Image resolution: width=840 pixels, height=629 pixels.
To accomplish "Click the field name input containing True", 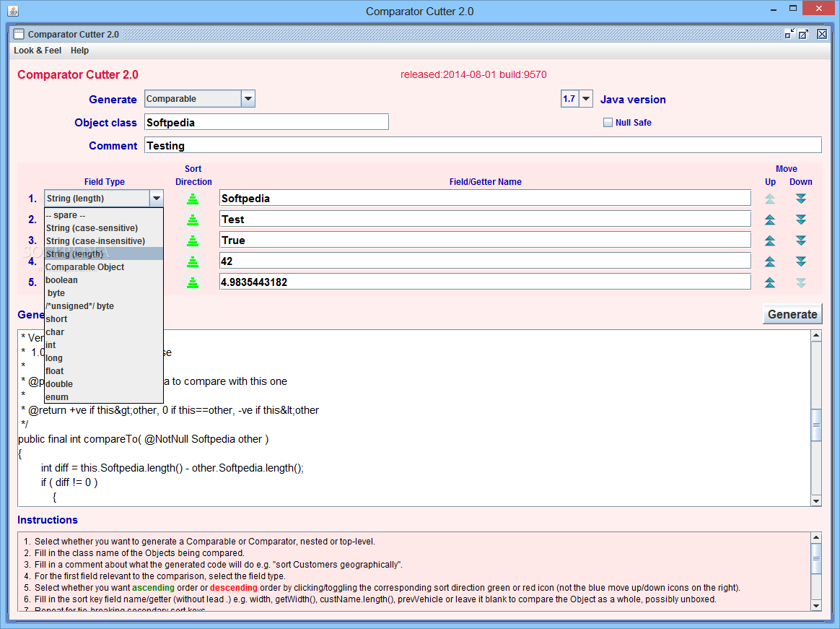I will pyautogui.click(x=485, y=240).
